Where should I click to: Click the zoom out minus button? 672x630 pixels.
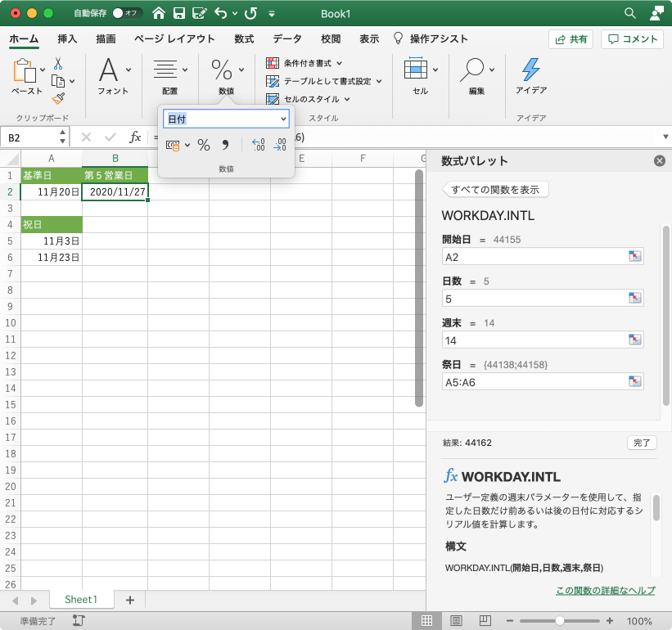tap(510, 620)
